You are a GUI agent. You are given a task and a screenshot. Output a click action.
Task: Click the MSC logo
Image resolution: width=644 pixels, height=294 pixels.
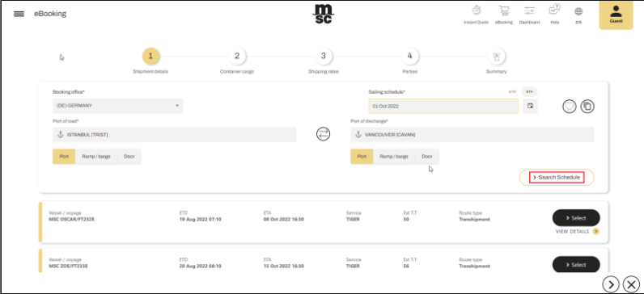(x=324, y=14)
